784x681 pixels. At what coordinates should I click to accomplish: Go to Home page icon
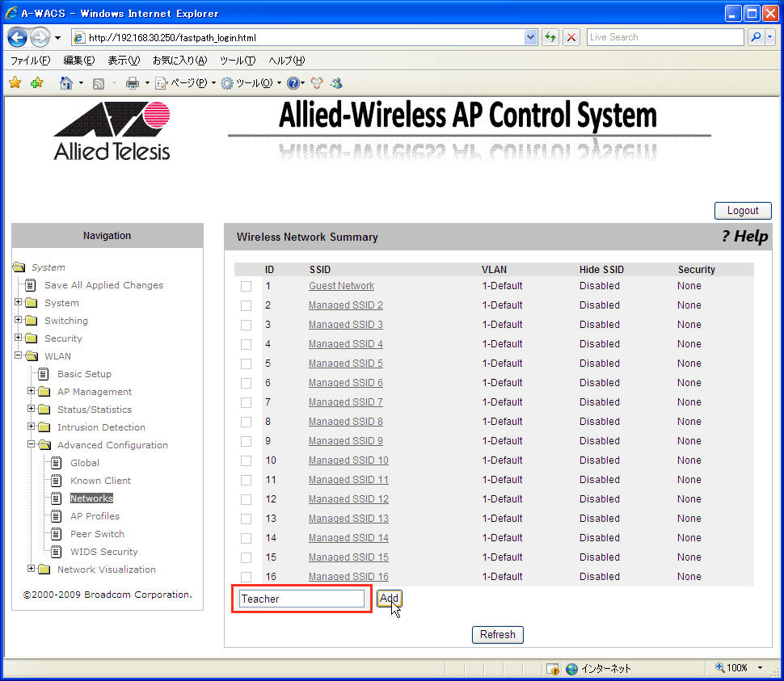[x=65, y=83]
